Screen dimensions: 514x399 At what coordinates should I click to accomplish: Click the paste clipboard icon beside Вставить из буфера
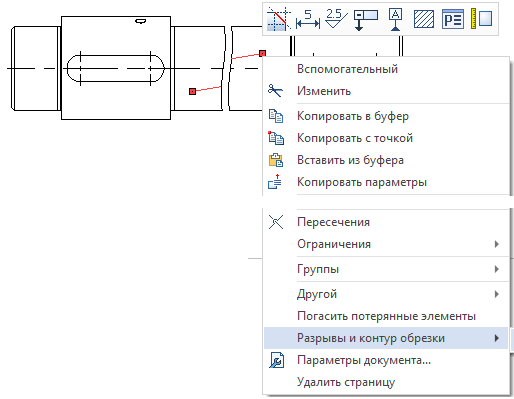click(276, 160)
